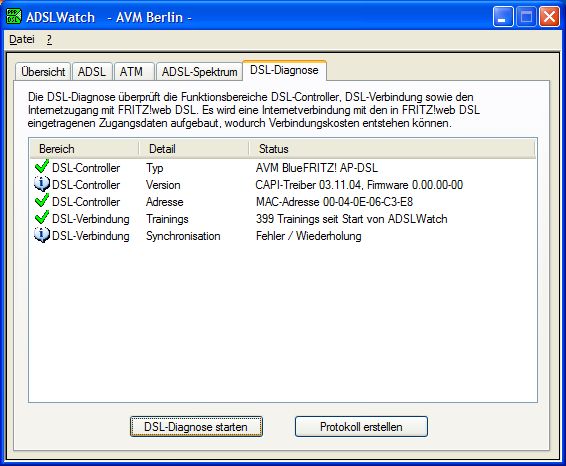Click green checkmark icon for DSL-Controller Typ row

(x=42, y=167)
